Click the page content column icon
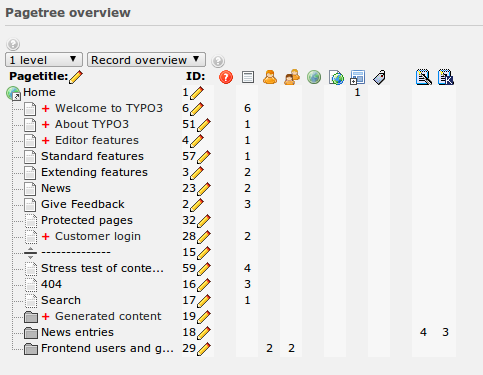This screenshot has width=483, height=375. (248, 77)
